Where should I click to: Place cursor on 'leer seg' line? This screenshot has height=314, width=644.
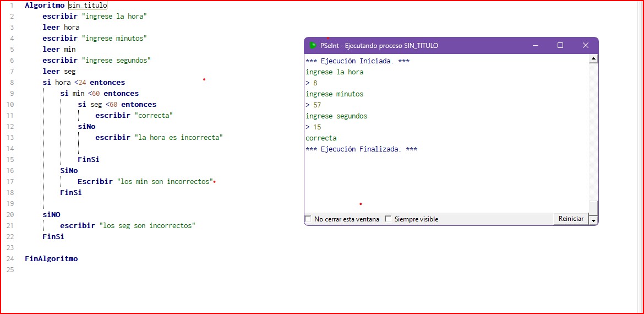(x=59, y=72)
